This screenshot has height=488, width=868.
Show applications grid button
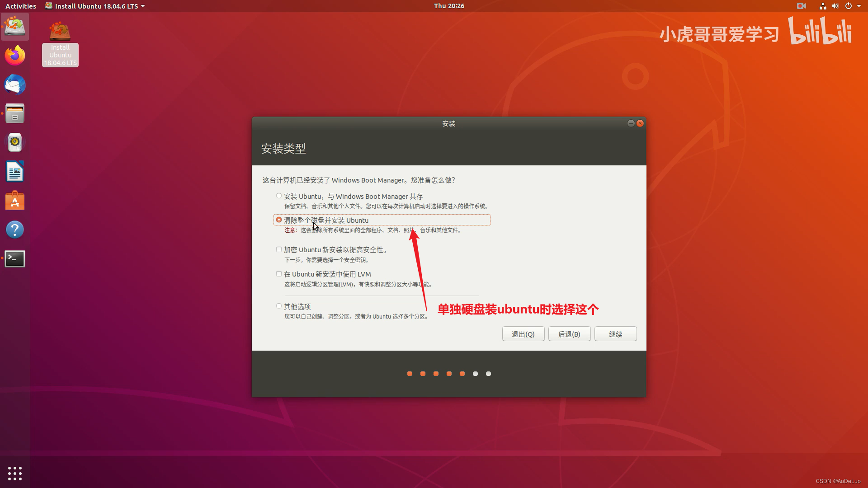[15, 473]
